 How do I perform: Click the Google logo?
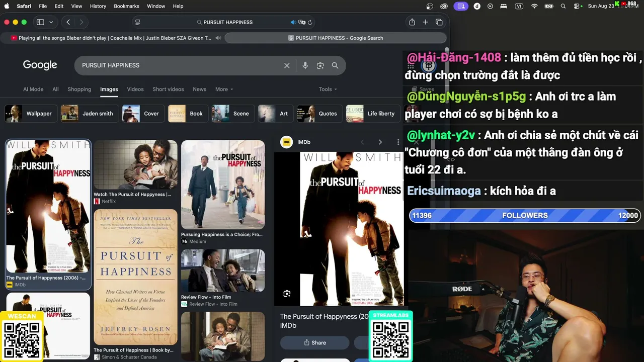tap(40, 65)
